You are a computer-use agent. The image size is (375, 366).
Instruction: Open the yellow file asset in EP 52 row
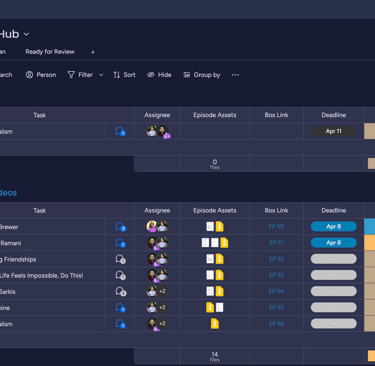[x=219, y=259]
